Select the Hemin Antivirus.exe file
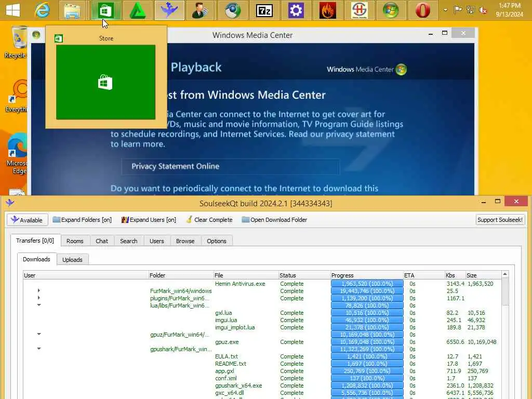Screen dimensions: 532x399 [x=240, y=284]
